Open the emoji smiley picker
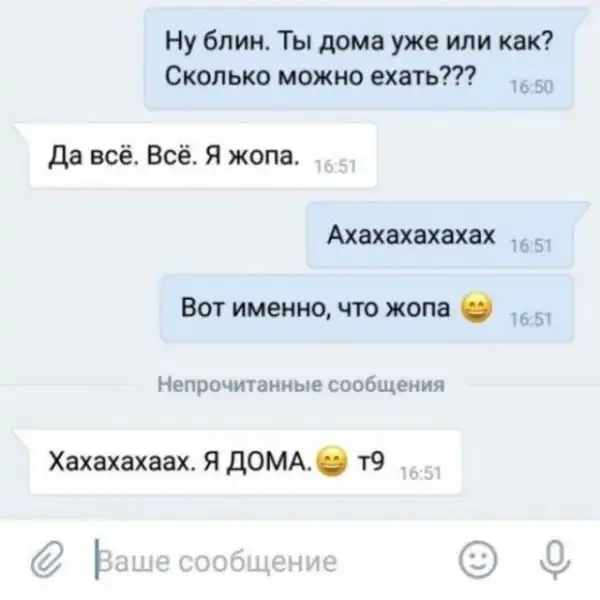 478,559
